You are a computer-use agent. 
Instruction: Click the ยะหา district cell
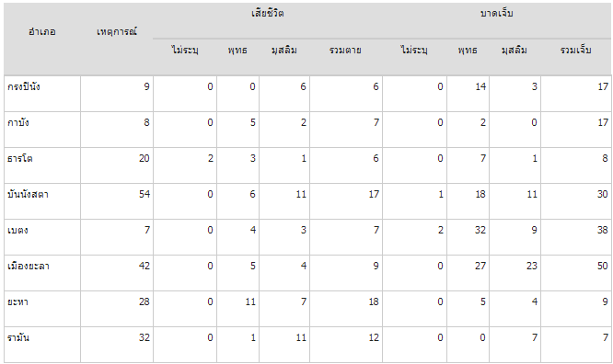pyautogui.click(x=42, y=310)
